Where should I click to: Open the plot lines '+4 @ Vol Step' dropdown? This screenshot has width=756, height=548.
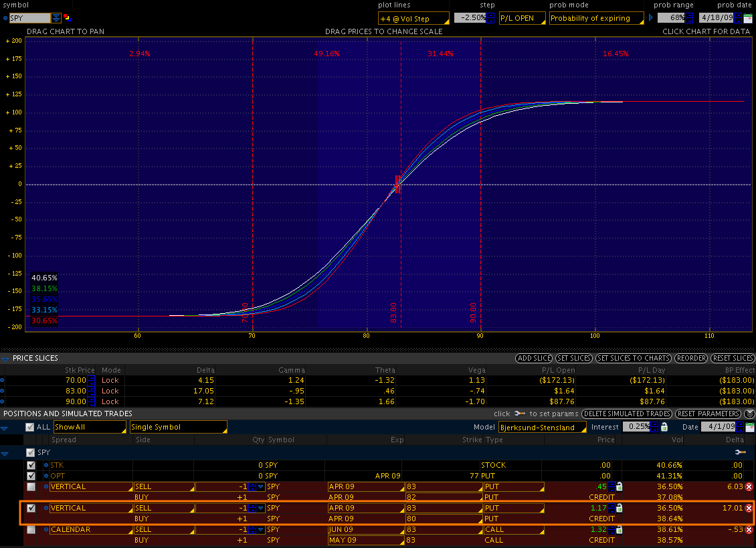413,19
